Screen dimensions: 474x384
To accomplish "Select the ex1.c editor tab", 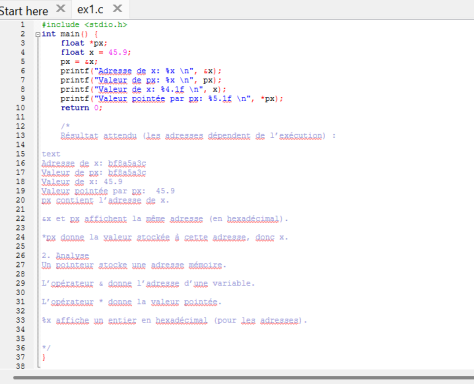I will [x=90, y=9].
